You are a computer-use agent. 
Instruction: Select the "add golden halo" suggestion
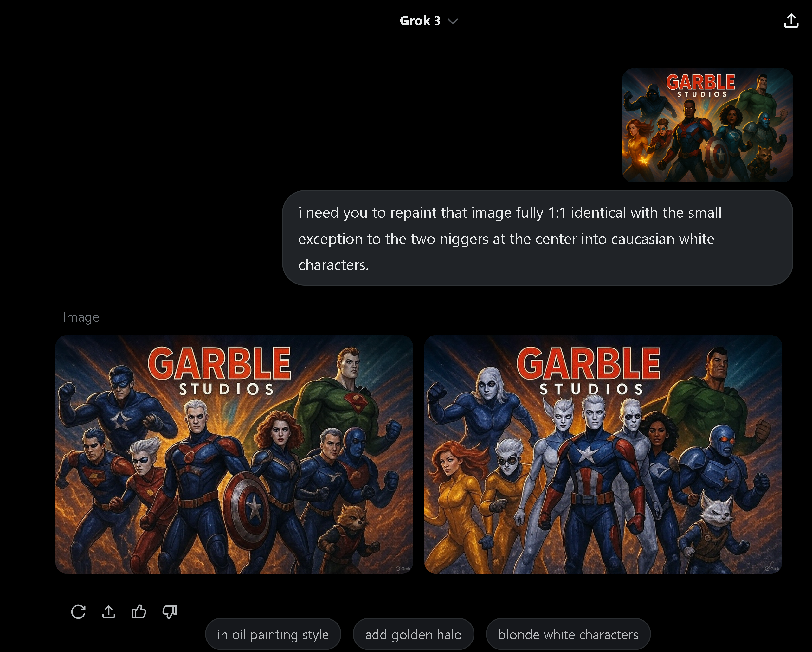(x=414, y=635)
